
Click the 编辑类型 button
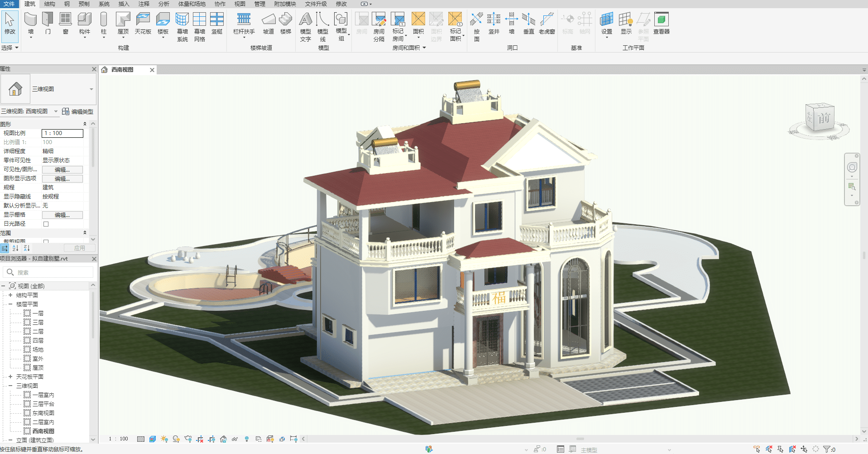tap(78, 111)
